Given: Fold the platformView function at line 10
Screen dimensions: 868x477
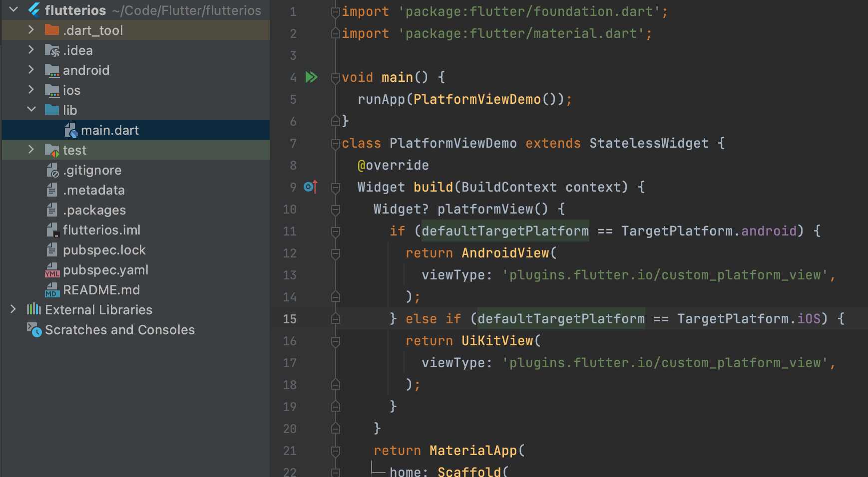Looking at the screenshot, I should click(336, 210).
